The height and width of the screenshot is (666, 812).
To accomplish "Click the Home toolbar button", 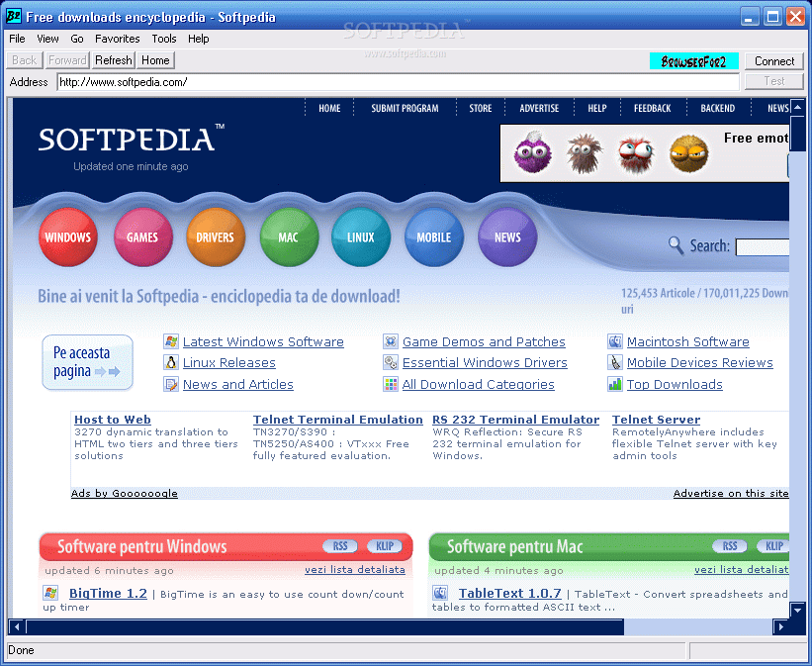I will tap(155, 60).
